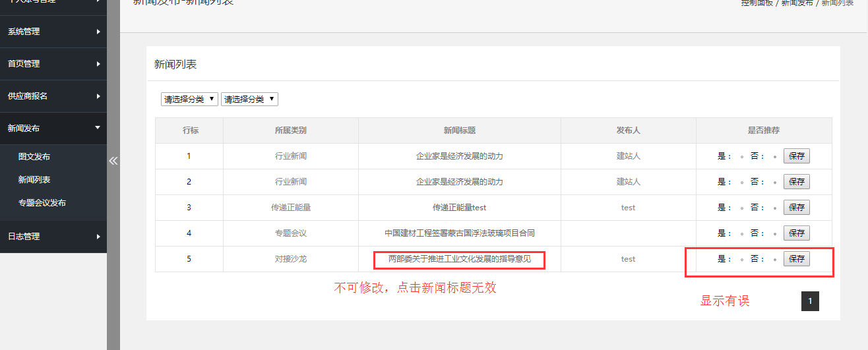Click row index 4 cell
Image resolution: width=868 pixels, height=350 pixels.
pos(189,233)
